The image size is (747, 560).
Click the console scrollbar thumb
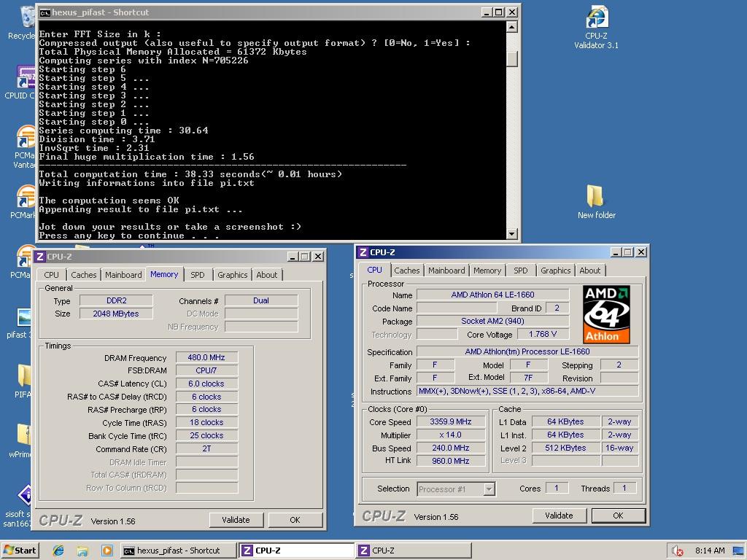coord(511,58)
